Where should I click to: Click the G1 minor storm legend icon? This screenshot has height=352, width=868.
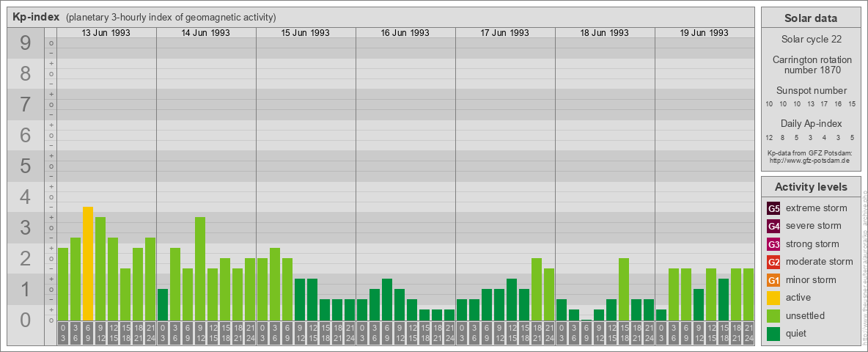click(773, 280)
